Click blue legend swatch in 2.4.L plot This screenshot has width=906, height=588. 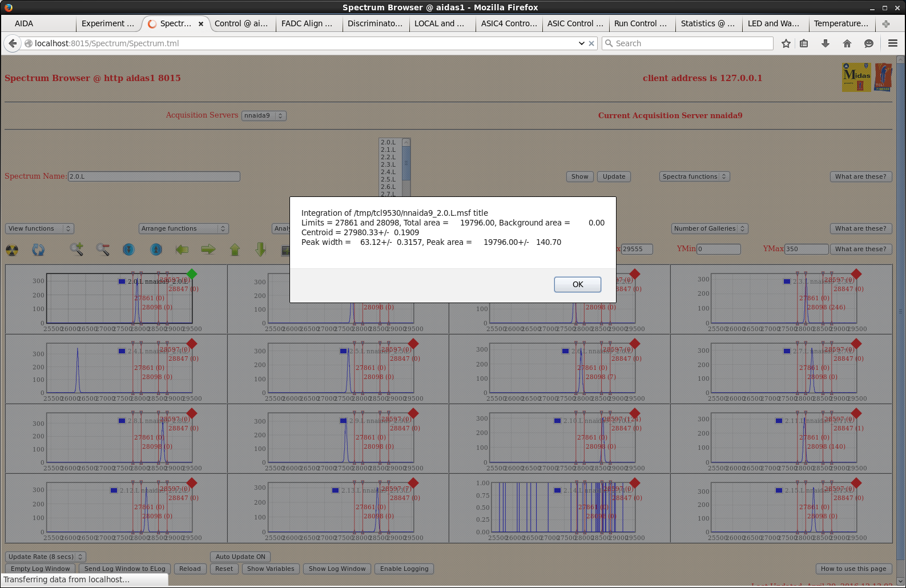[122, 351]
